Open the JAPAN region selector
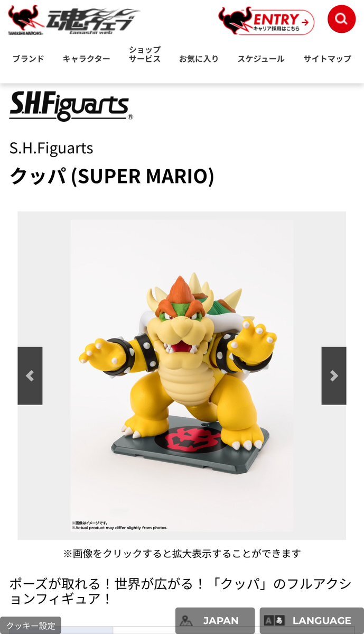Image resolution: width=364 pixels, height=634 pixels. [215, 621]
